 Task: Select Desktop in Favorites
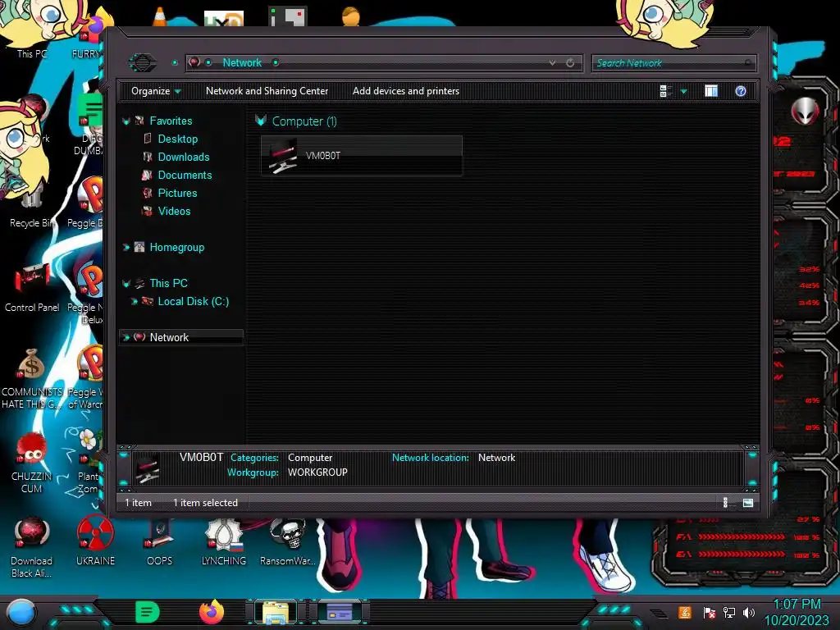point(178,139)
